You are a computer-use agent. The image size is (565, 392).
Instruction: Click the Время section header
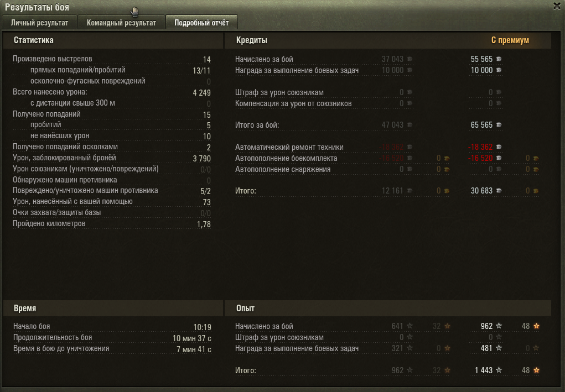coord(25,309)
